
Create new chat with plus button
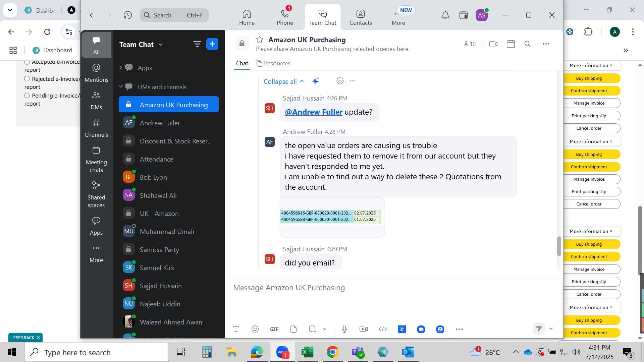[x=212, y=44]
